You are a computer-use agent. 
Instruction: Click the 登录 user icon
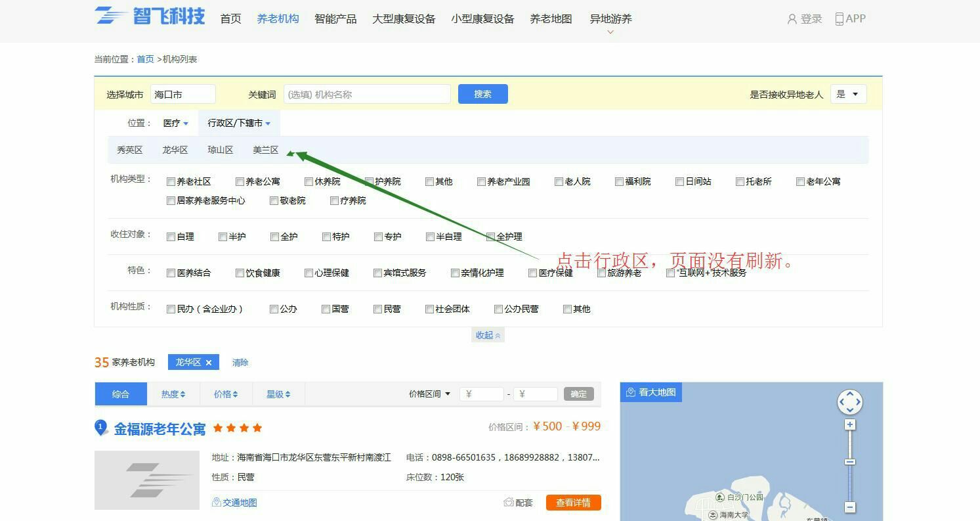(x=792, y=19)
